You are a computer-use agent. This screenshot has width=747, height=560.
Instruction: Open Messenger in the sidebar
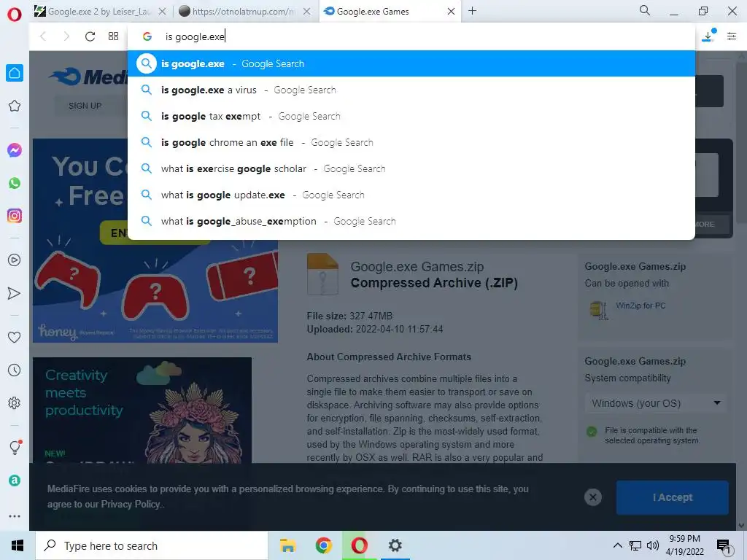click(15, 150)
